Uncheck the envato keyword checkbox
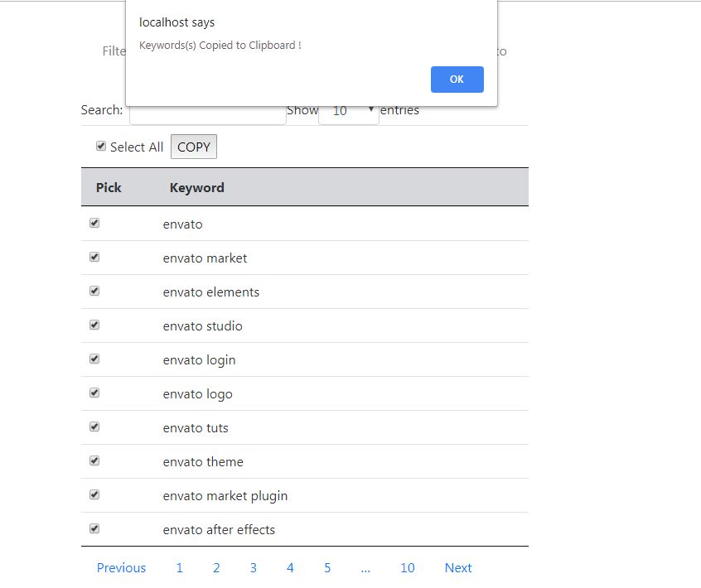This screenshot has width=701, height=588. [94, 224]
